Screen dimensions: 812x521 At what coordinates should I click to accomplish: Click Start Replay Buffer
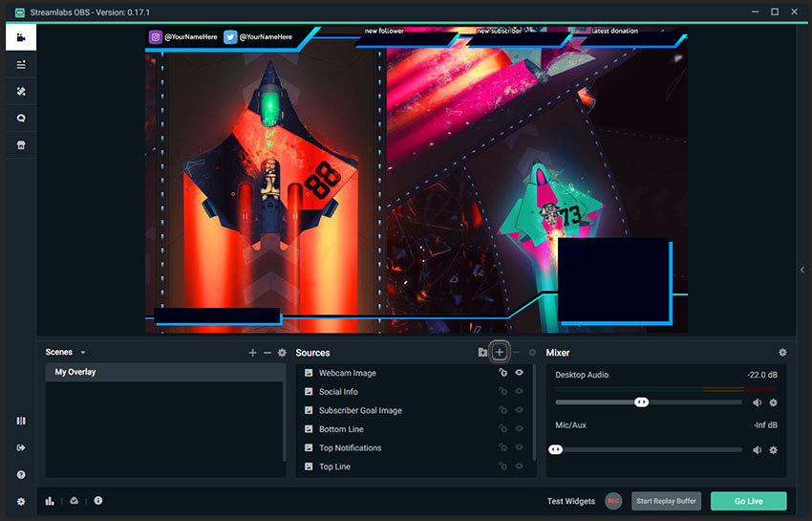tap(666, 501)
